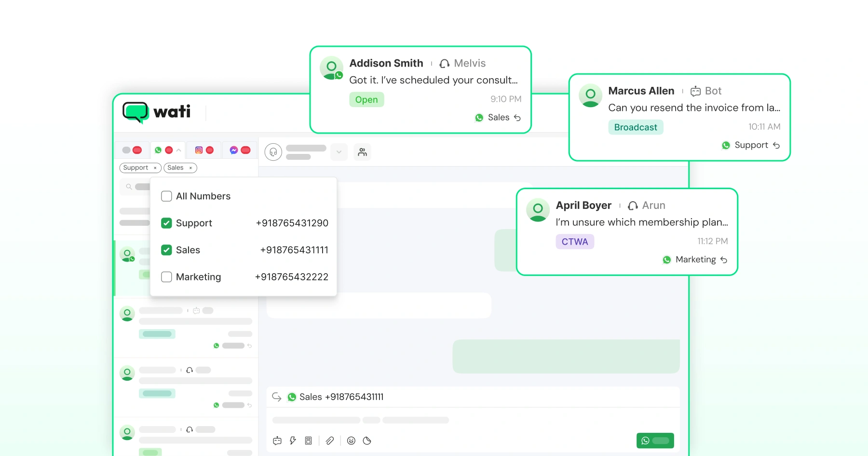Open the Messenger channel tab
This screenshot has width=868, height=456.
pyautogui.click(x=240, y=150)
